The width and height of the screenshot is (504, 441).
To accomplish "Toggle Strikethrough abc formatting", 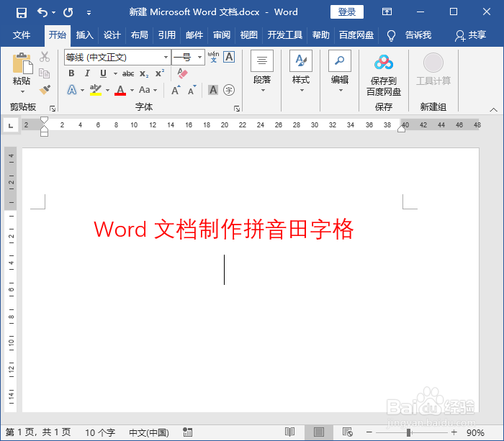I will pos(128,73).
